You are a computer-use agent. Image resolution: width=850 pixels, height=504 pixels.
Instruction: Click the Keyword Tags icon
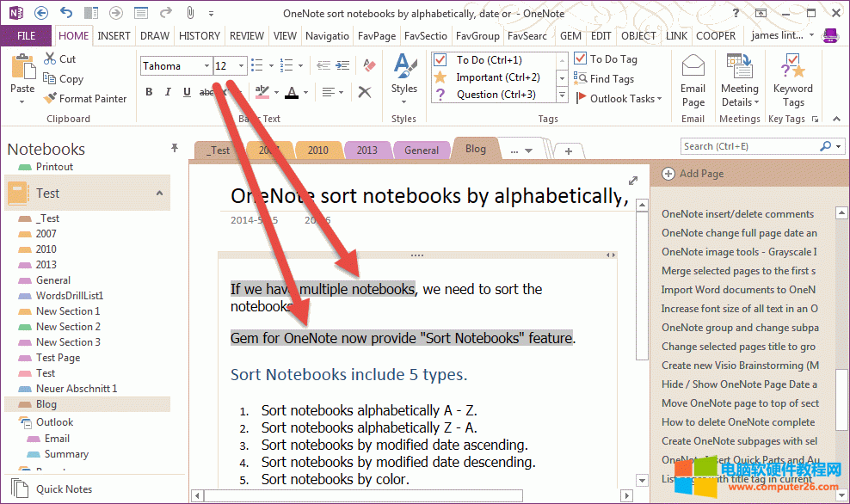click(x=792, y=77)
